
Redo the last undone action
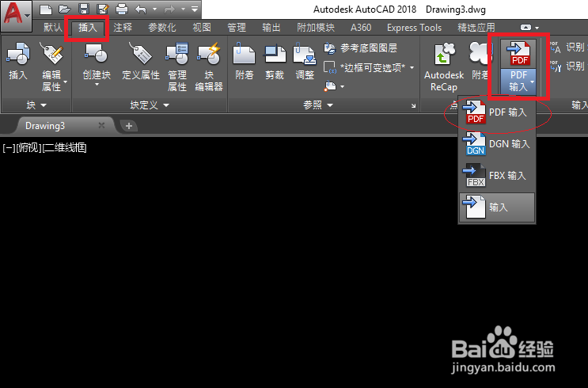click(x=169, y=9)
